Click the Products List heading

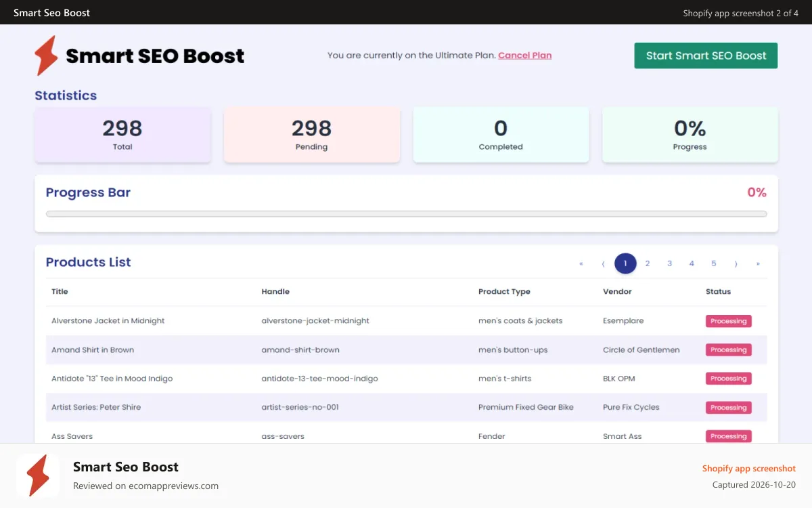[x=88, y=262]
